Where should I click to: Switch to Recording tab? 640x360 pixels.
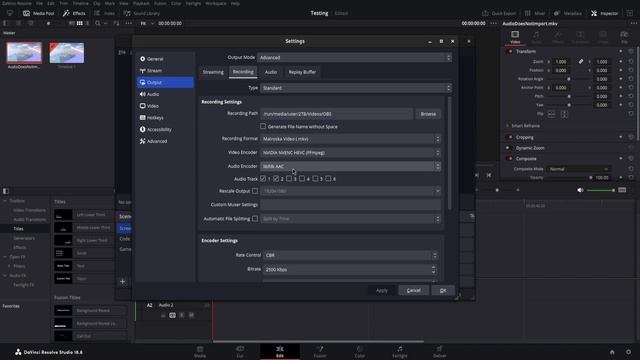click(x=243, y=72)
